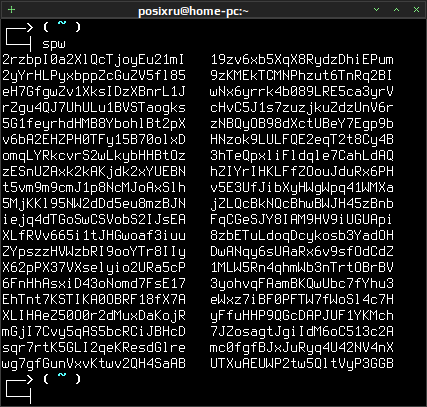Click the line beginning with 3yohvqFAam
The image size is (427, 407).
tap(302, 284)
